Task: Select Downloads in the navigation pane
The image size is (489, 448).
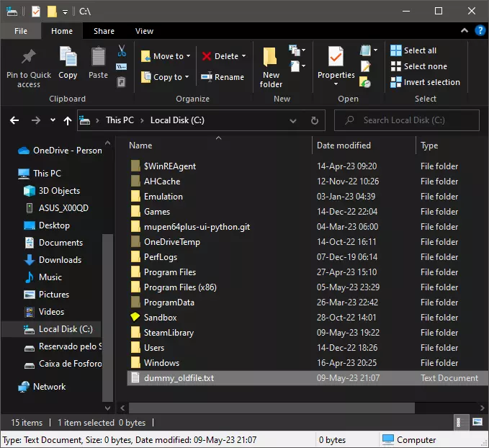Action: 60,260
